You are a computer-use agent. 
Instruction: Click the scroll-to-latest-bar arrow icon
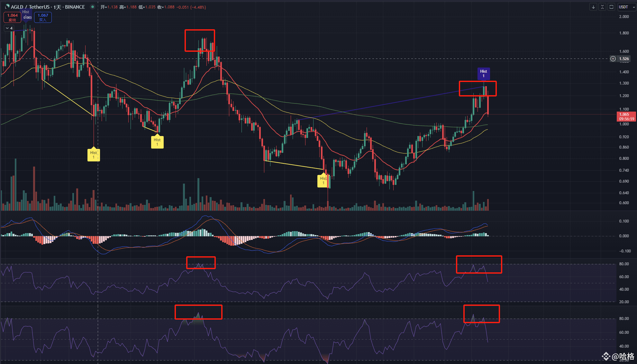coord(593,7)
